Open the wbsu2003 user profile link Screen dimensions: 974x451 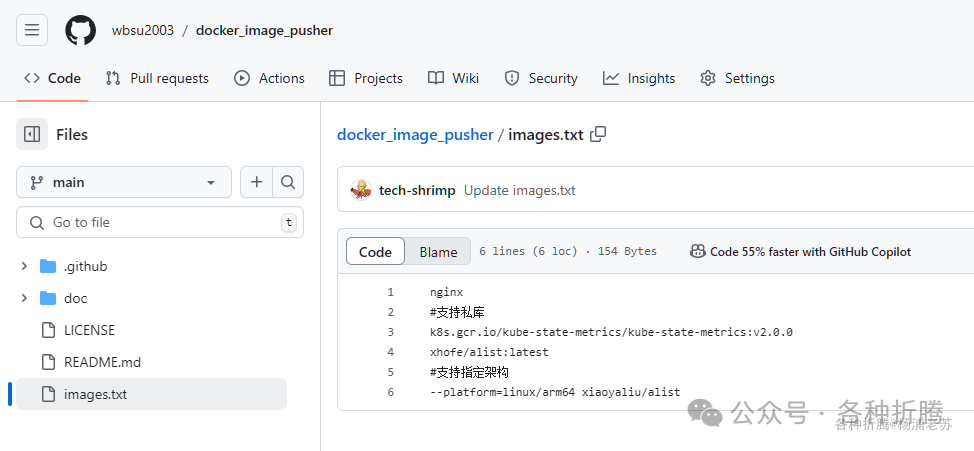[x=143, y=30]
